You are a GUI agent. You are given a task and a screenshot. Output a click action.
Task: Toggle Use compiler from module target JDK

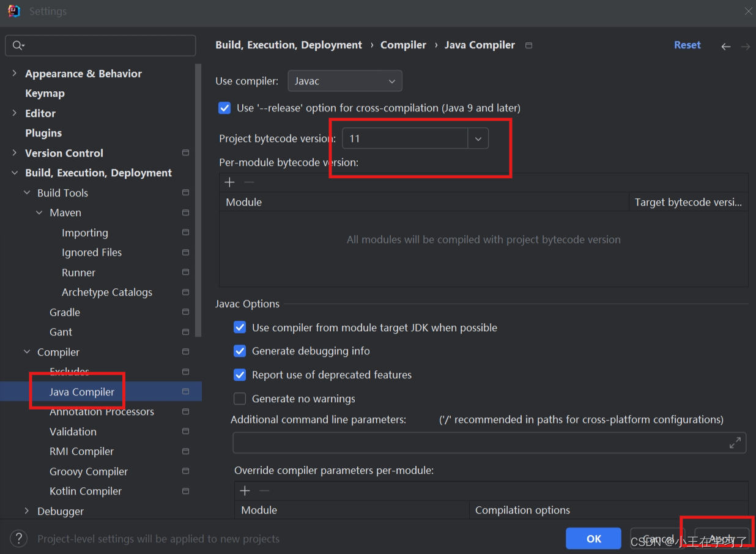240,328
